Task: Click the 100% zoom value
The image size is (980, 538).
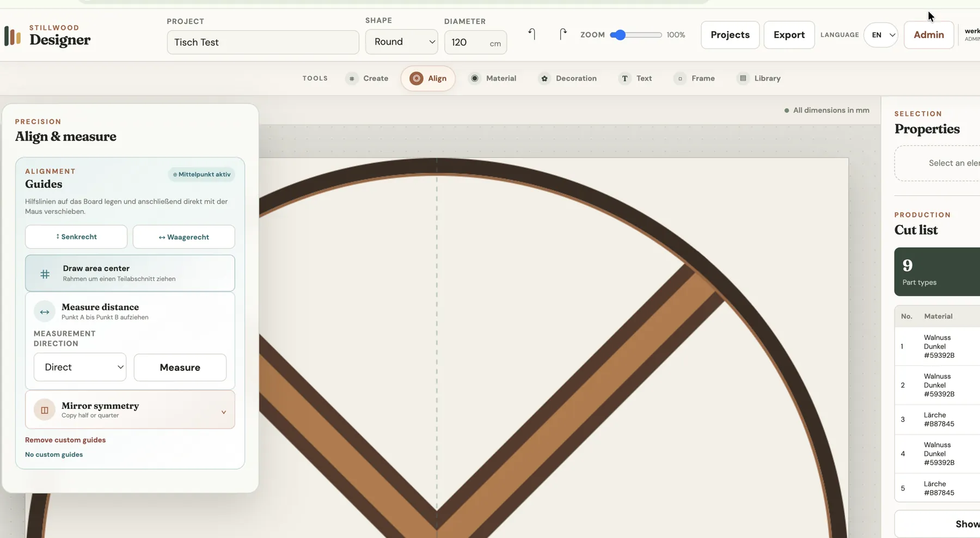Action: (x=676, y=35)
